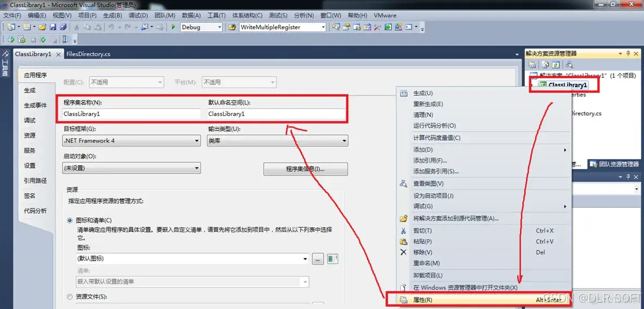This screenshot has width=644, height=309.
Task: Click the Save All toolbar icon
Action: [x=63, y=27]
